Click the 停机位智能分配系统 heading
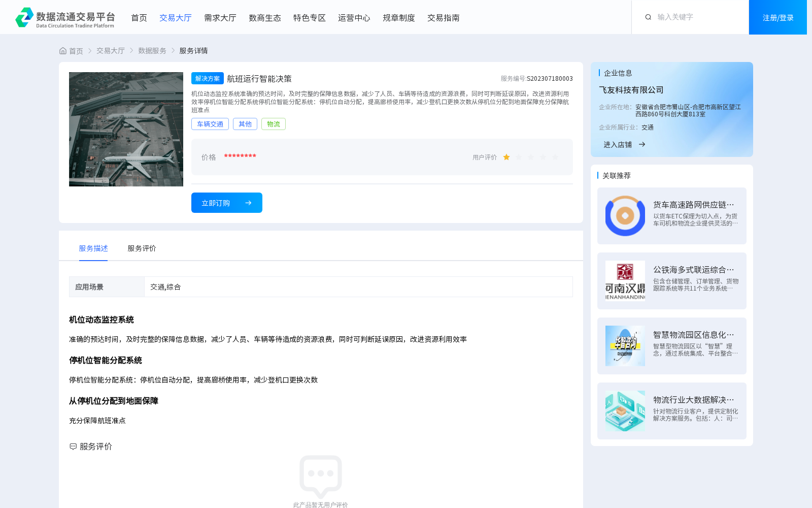 click(106, 360)
